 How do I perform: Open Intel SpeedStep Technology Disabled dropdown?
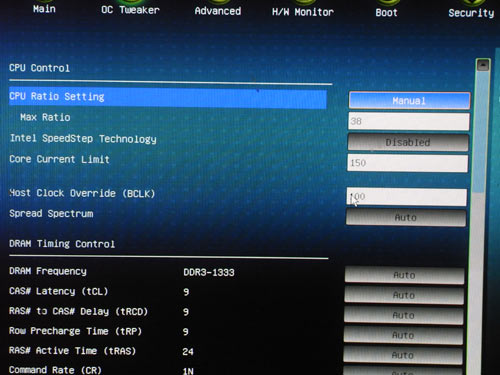(x=408, y=142)
